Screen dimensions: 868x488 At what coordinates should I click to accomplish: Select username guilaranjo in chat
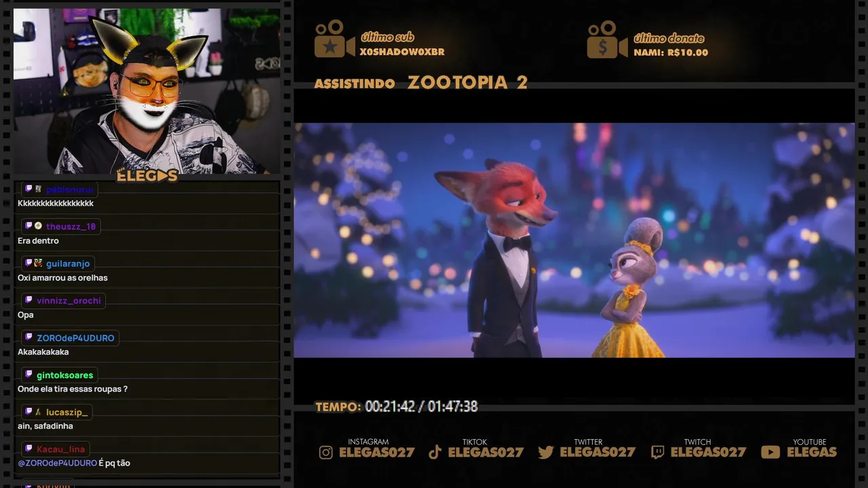tap(68, 264)
